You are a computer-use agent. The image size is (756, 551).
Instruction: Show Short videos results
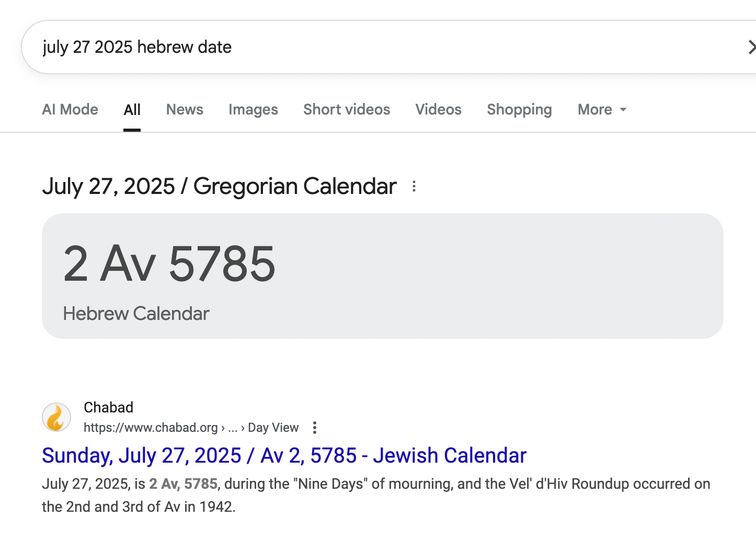(347, 110)
